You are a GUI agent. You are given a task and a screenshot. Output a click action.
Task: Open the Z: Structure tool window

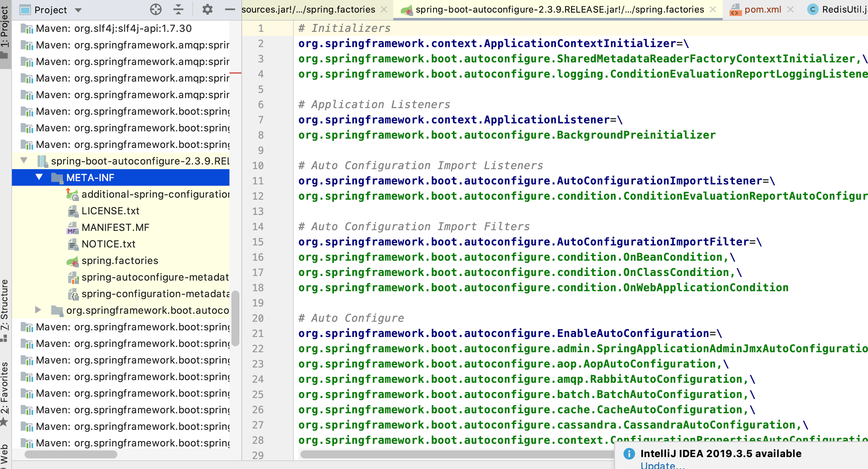click(x=5, y=310)
